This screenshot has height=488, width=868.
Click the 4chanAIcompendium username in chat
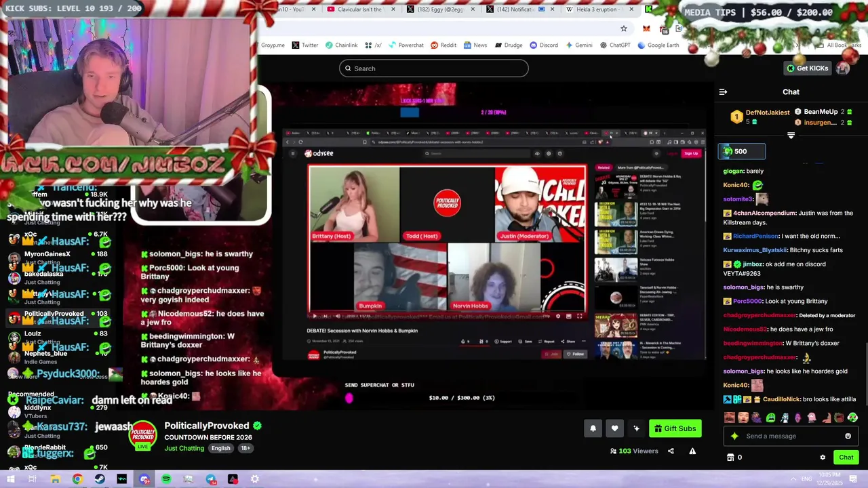point(764,213)
